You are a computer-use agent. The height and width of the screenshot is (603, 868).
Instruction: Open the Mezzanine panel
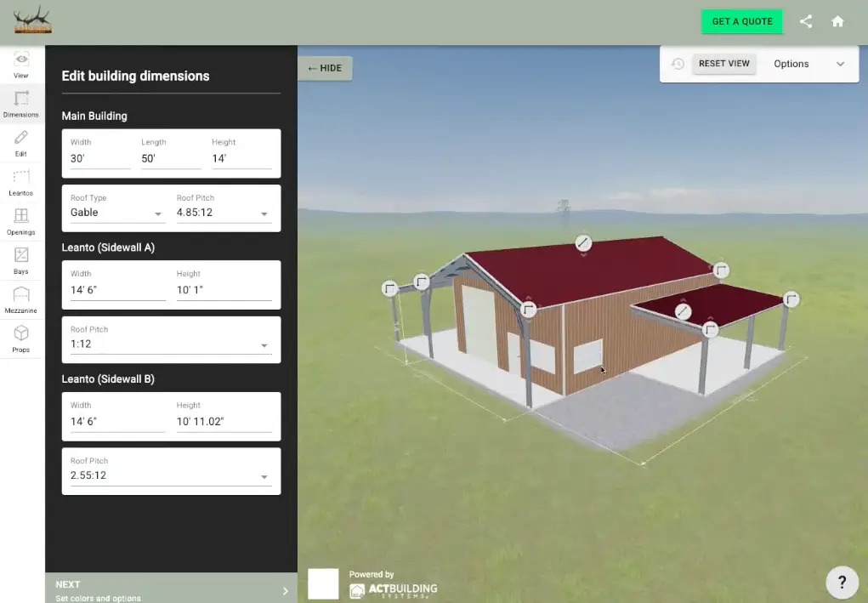click(x=20, y=299)
